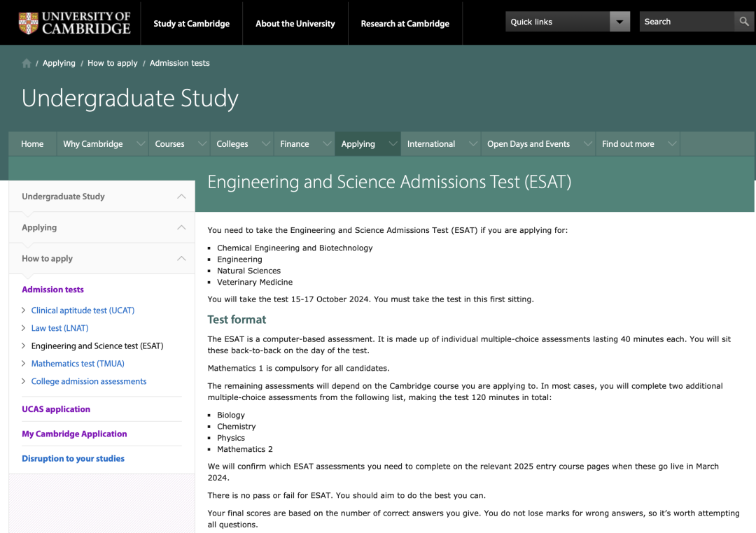The image size is (756, 533).
Task: Click arrow beside Clinical aptitude test (UCAT)
Action: 24,311
